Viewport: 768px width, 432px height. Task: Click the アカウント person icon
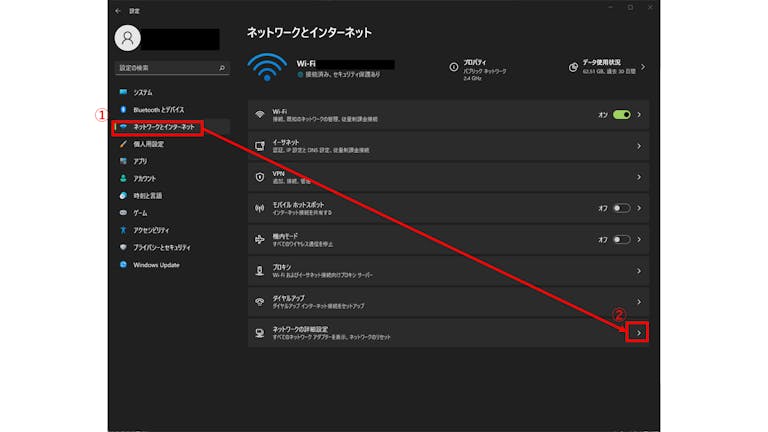pos(123,179)
